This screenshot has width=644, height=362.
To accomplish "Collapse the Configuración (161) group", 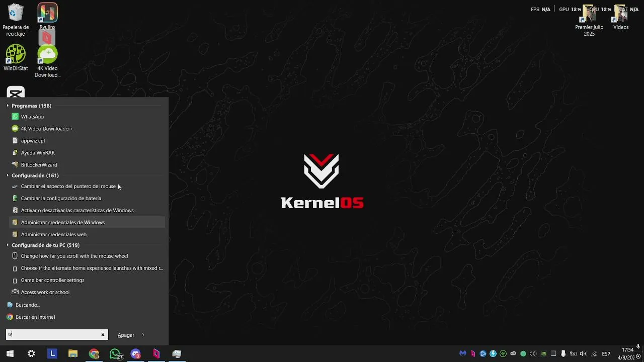I will pyautogui.click(x=8, y=175).
